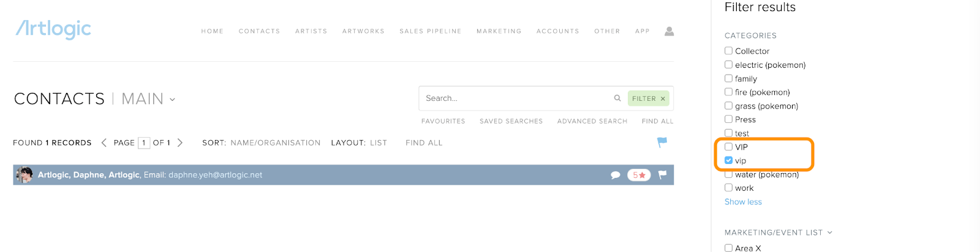
Task: Click Show less under categories
Action: point(743,202)
